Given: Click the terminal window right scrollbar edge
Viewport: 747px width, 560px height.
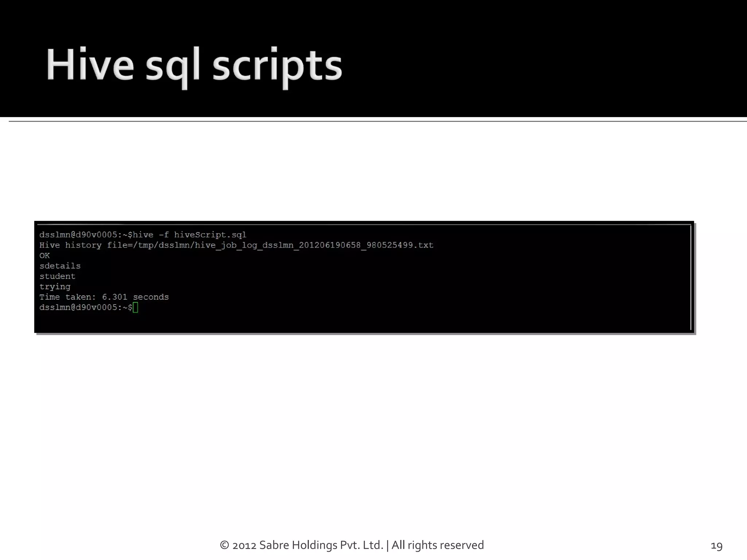Looking at the screenshot, I should [x=691, y=277].
